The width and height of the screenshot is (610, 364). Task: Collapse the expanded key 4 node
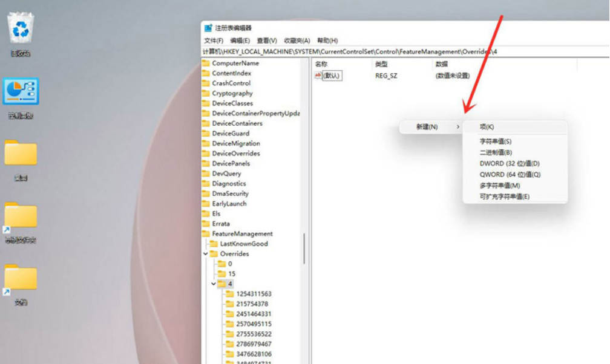coord(214,284)
